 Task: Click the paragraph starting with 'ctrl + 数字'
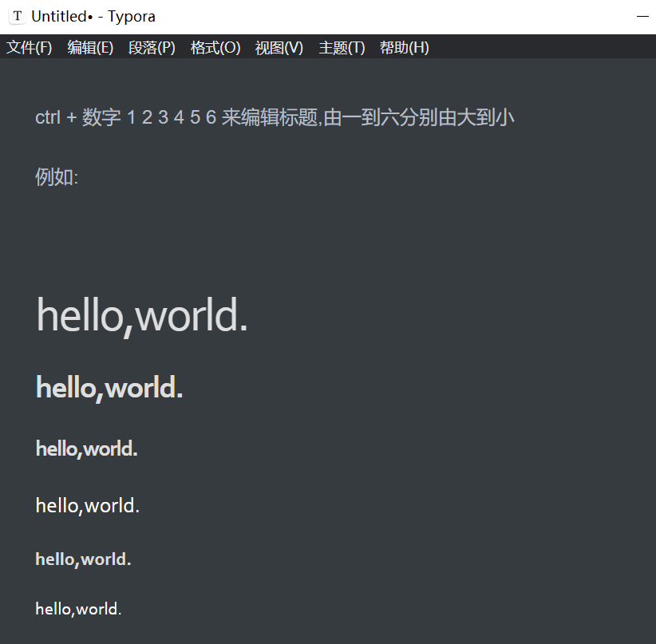[275, 117]
